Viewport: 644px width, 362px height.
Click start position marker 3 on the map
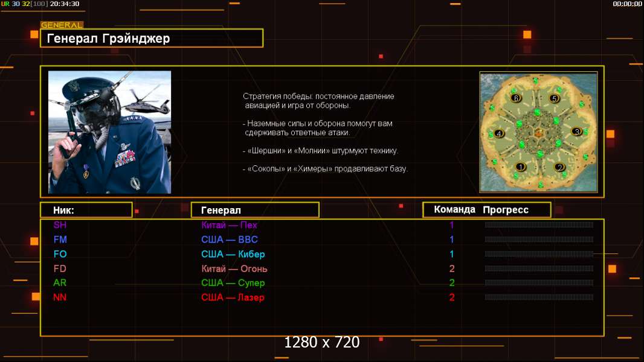[577, 132]
